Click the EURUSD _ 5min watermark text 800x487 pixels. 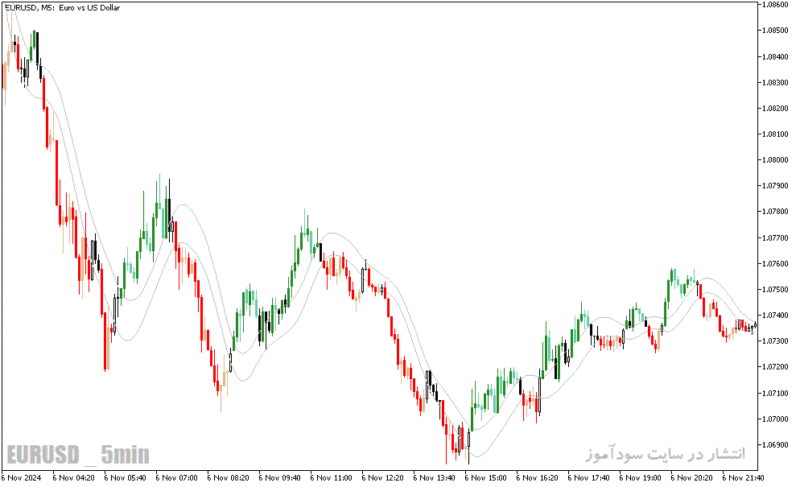tap(78, 454)
